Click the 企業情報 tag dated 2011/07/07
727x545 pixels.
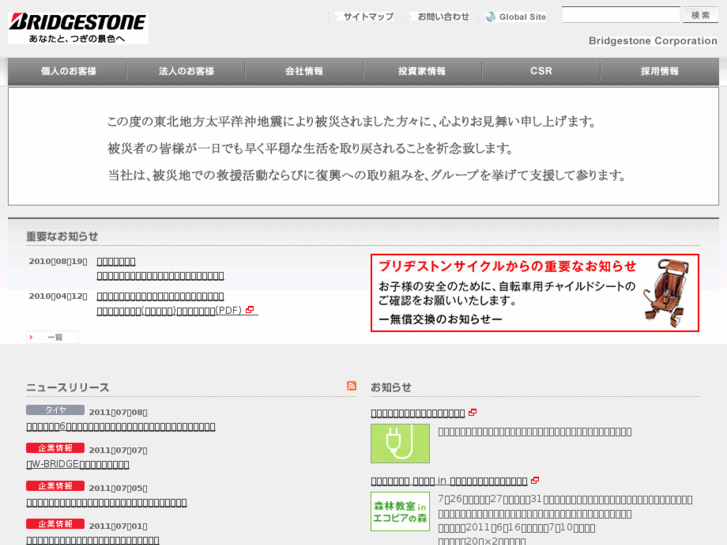click(55, 448)
